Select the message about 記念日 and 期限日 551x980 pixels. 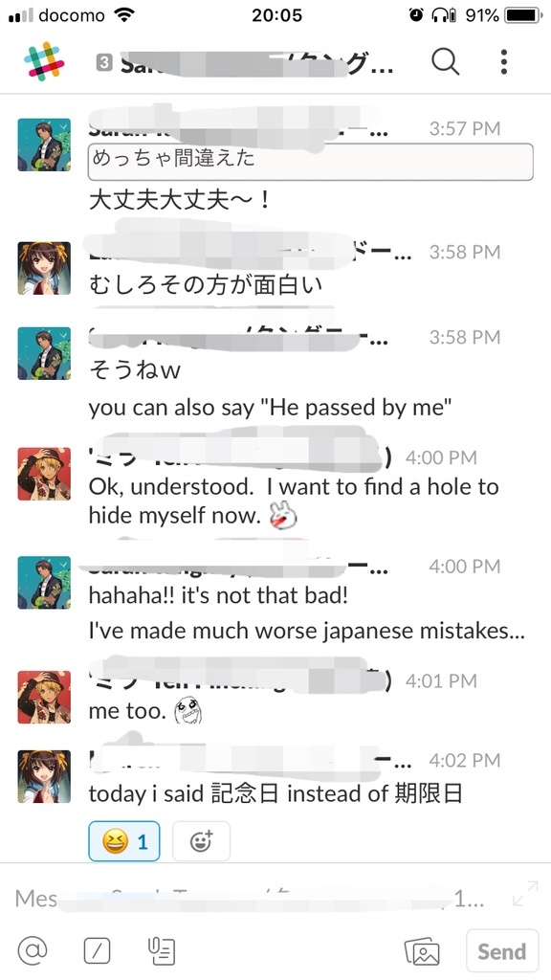pyautogui.click(x=275, y=793)
